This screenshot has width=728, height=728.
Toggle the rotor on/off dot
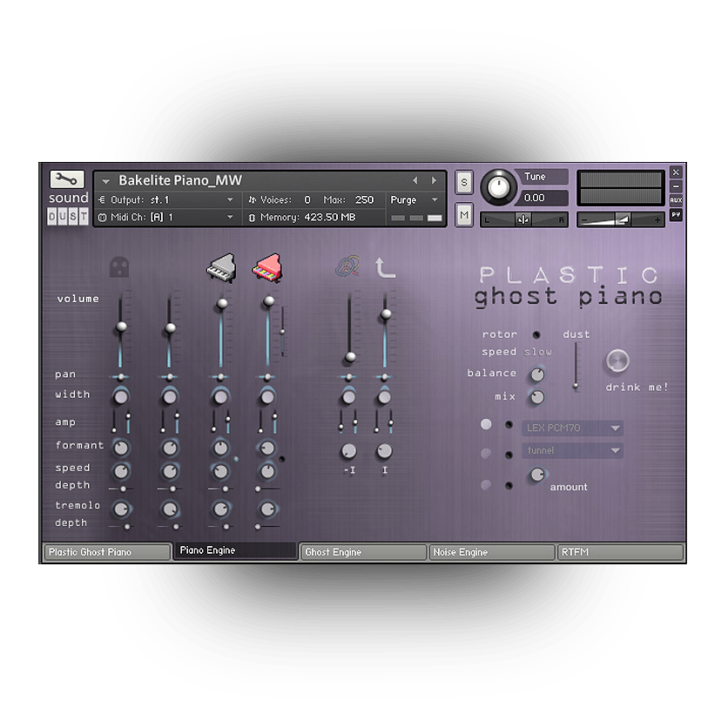(536, 334)
